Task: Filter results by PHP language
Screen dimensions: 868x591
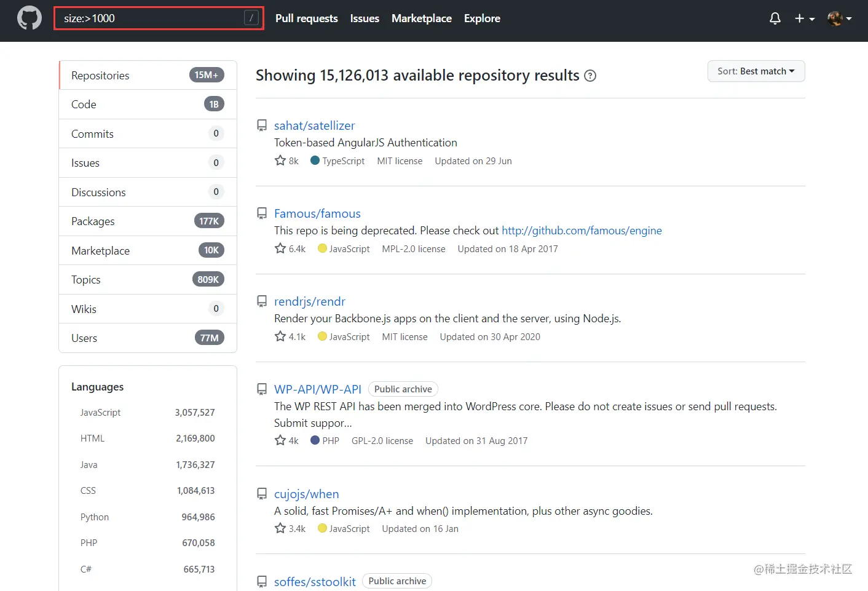Action: pyautogui.click(x=148, y=543)
